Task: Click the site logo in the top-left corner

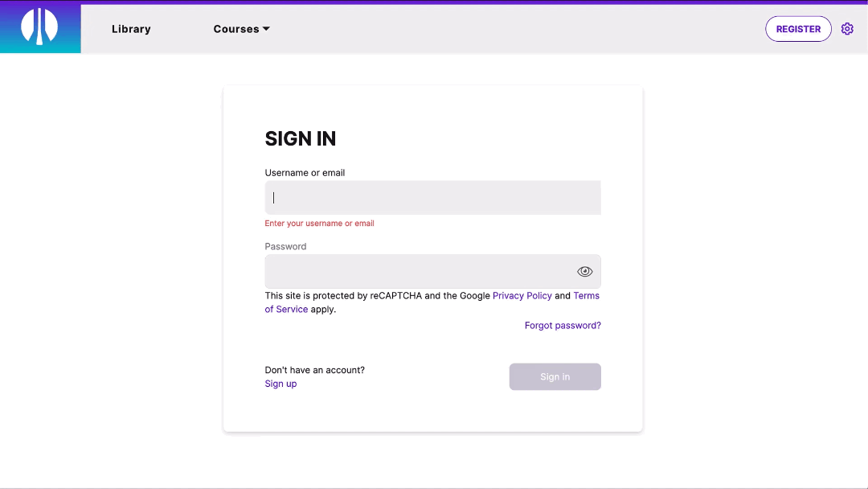Action: [x=40, y=28]
